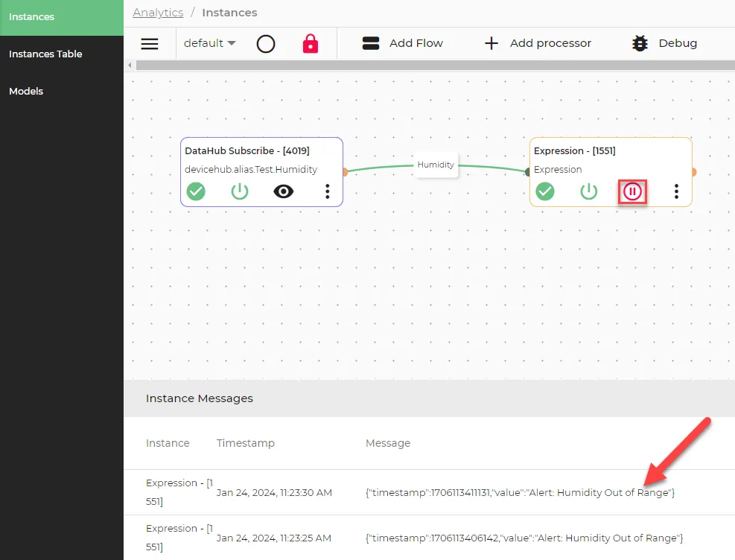This screenshot has height=560, width=735.
Task: Click the horizontal scrollbar track
Action: click(x=435, y=65)
